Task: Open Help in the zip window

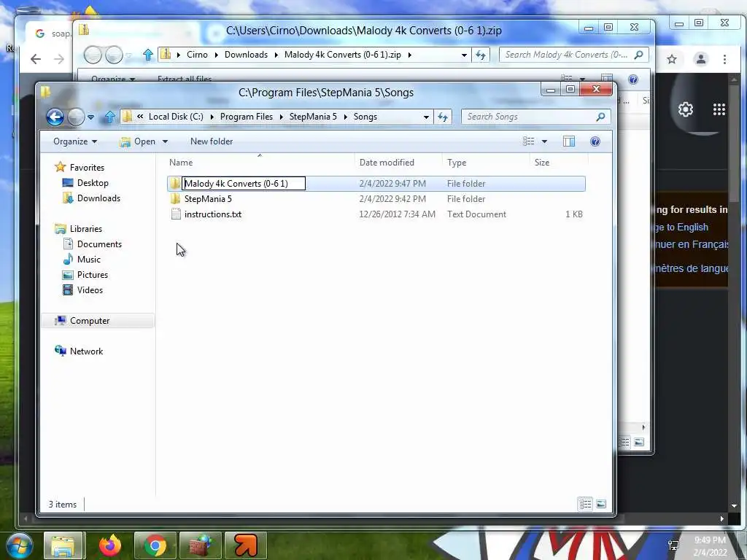Action: pyautogui.click(x=632, y=79)
